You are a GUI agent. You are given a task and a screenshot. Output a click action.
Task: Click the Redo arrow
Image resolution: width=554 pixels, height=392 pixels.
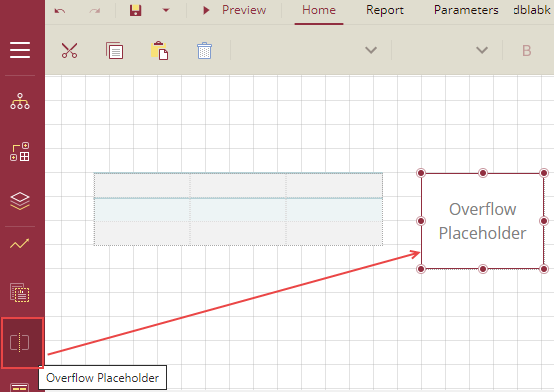click(94, 11)
